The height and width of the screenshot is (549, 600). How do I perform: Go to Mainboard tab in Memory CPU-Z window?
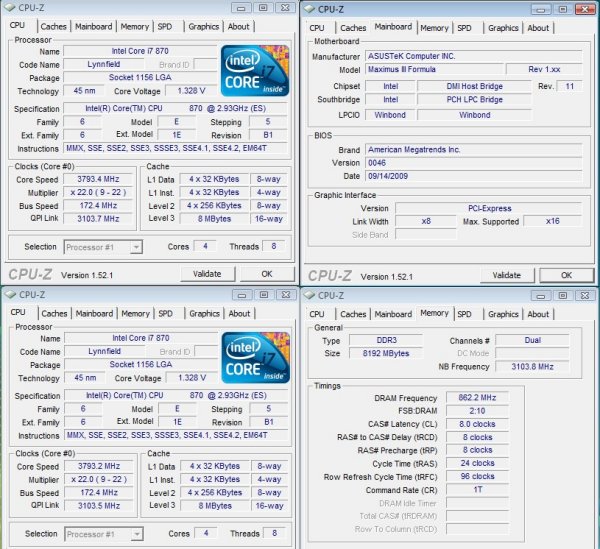[x=393, y=314]
